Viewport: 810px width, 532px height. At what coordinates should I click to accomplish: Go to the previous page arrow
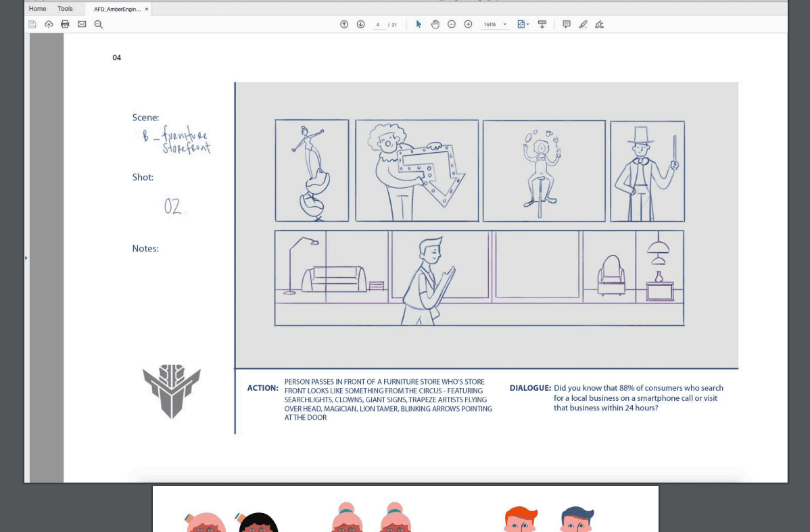pyautogui.click(x=344, y=24)
